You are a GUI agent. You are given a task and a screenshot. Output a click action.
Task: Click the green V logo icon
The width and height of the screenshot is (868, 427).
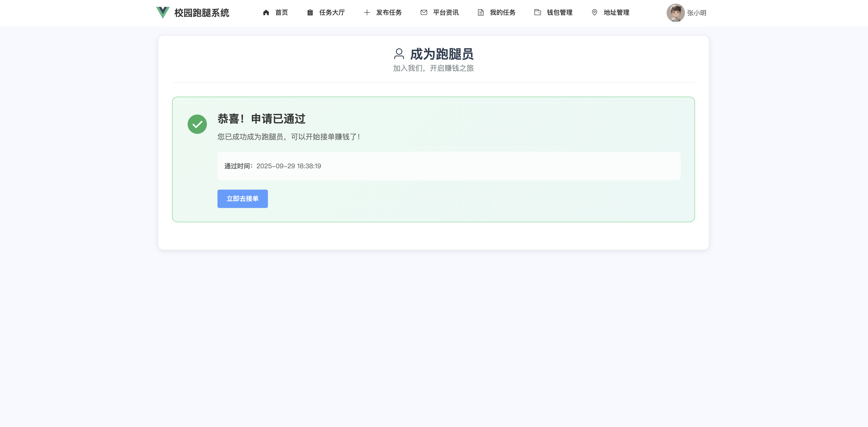click(x=162, y=12)
